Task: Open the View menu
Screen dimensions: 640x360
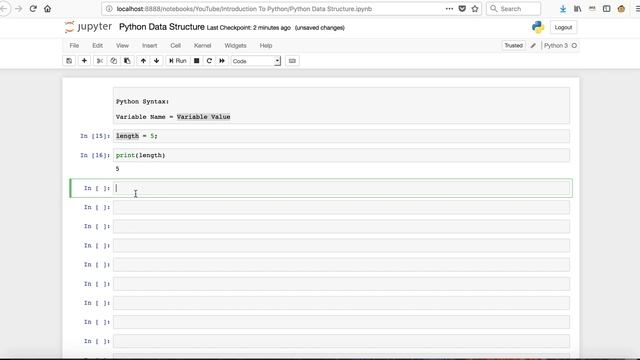Action: (x=122, y=45)
